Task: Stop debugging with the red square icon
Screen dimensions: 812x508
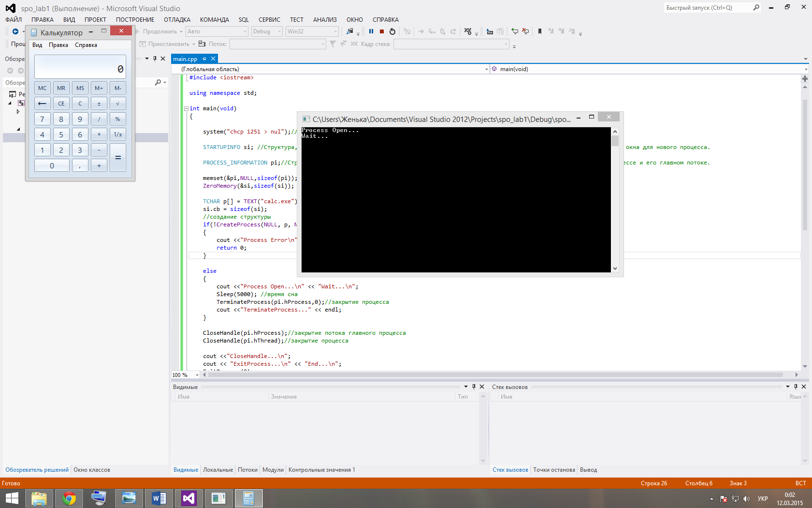Action: tap(382, 31)
